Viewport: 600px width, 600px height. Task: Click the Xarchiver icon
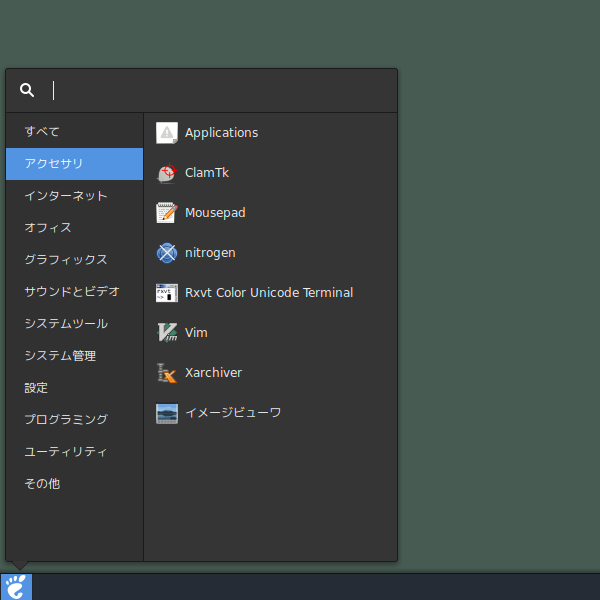(x=167, y=373)
